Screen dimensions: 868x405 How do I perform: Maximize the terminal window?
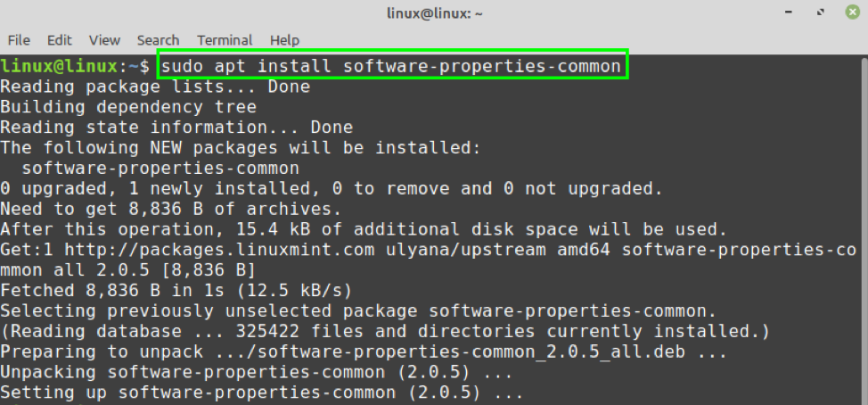click(x=819, y=13)
